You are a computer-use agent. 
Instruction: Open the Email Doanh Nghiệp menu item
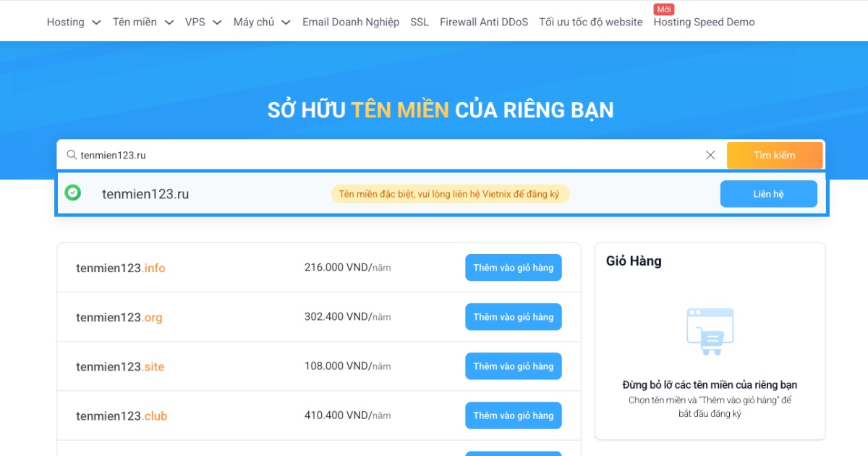(351, 22)
